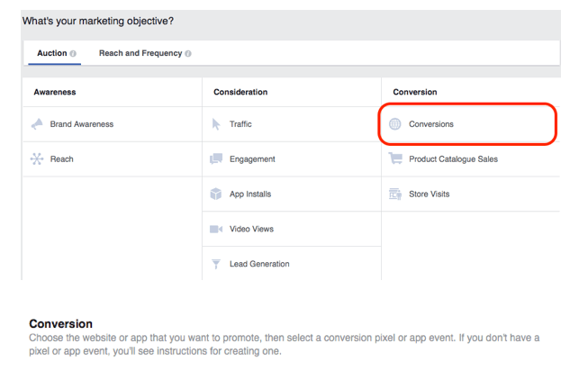Choose the Store Visits objective text
This screenshot has width=588, height=371.
pos(429,195)
